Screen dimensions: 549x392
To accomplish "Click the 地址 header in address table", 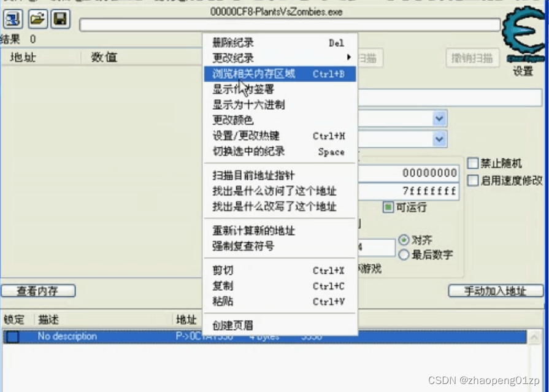I will pyautogui.click(x=186, y=320).
